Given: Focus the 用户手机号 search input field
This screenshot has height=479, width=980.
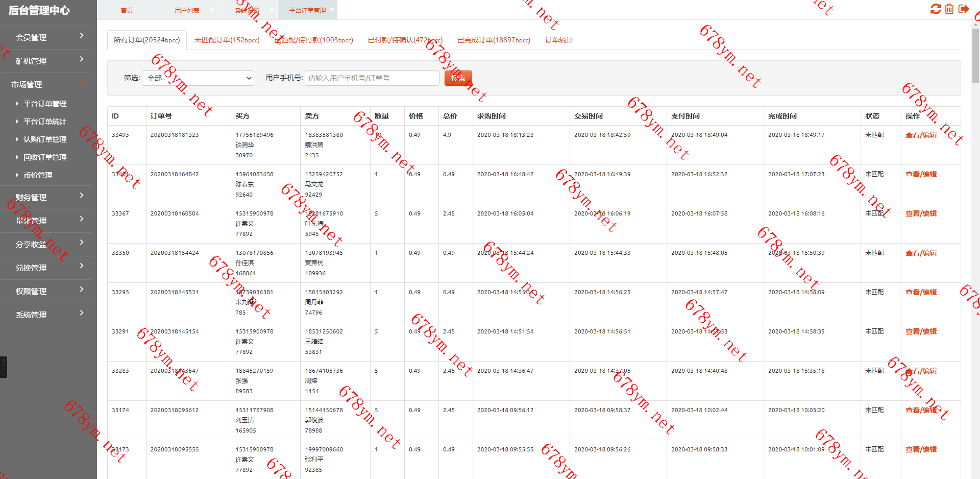Looking at the screenshot, I should (x=372, y=78).
